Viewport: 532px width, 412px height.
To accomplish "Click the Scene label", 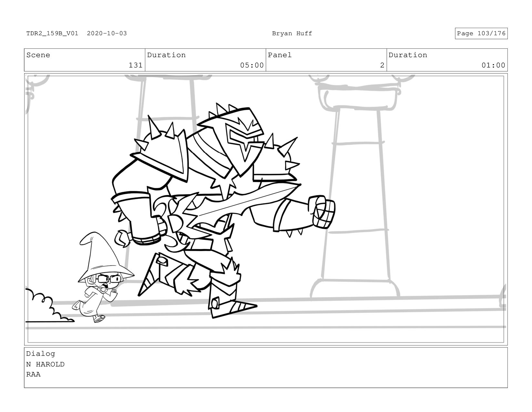I will click(x=38, y=55).
